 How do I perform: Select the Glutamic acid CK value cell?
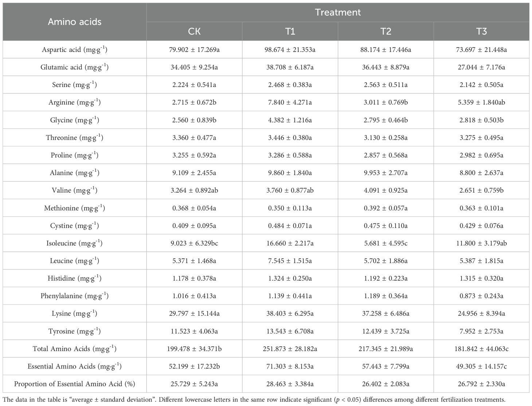(194, 67)
